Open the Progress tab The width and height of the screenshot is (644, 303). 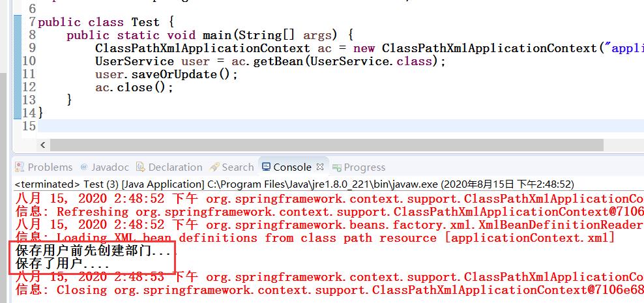click(359, 167)
